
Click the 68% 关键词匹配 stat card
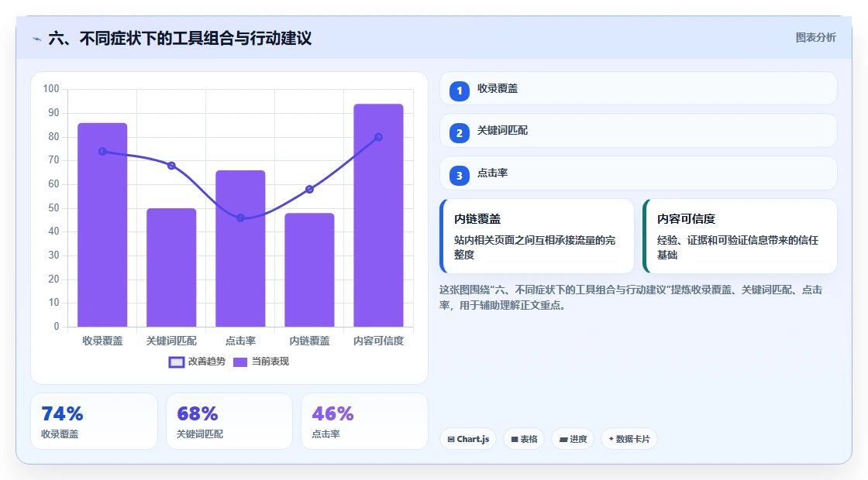pos(229,421)
